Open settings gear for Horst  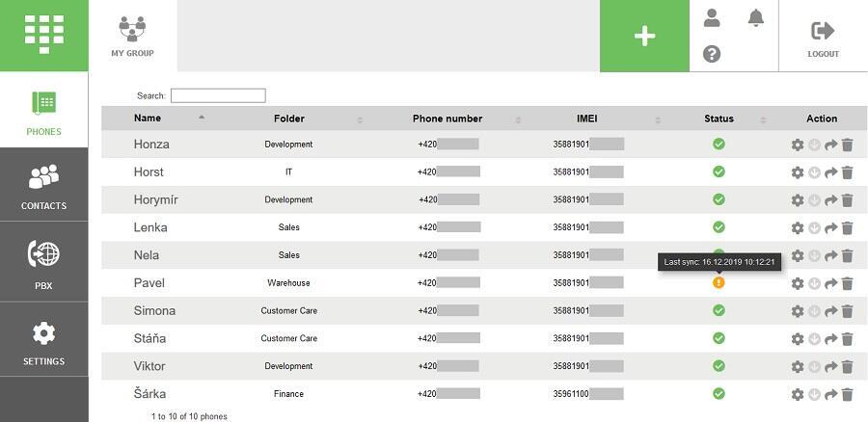coord(798,172)
